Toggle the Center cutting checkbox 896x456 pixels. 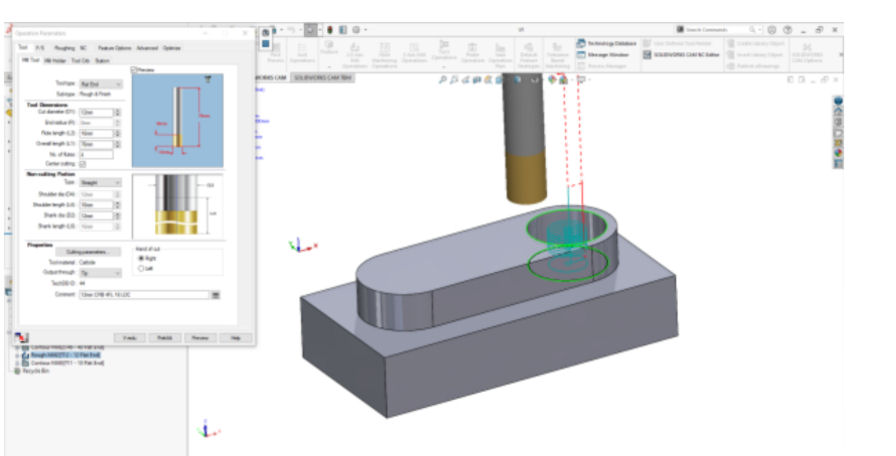[x=82, y=163]
